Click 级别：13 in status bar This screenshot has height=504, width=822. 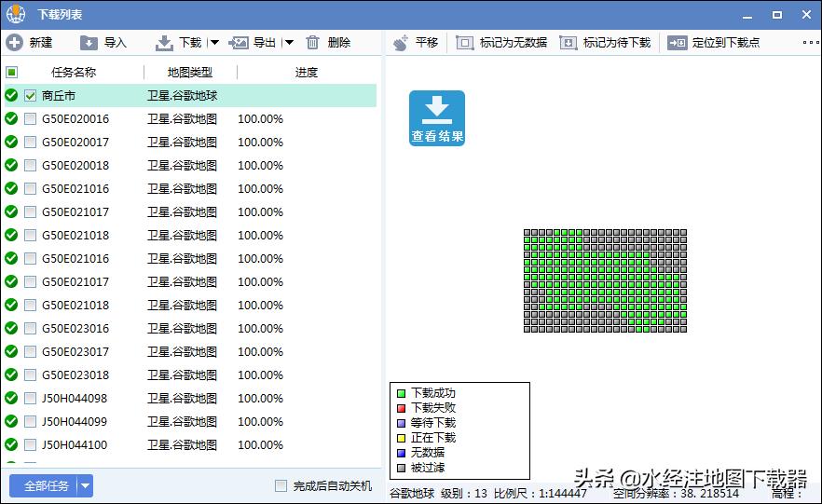[464, 494]
